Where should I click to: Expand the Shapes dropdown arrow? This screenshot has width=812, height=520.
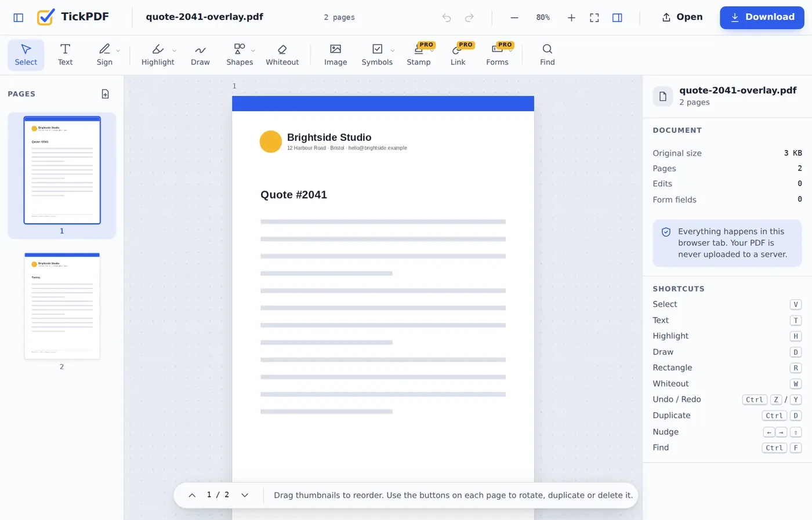click(253, 50)
